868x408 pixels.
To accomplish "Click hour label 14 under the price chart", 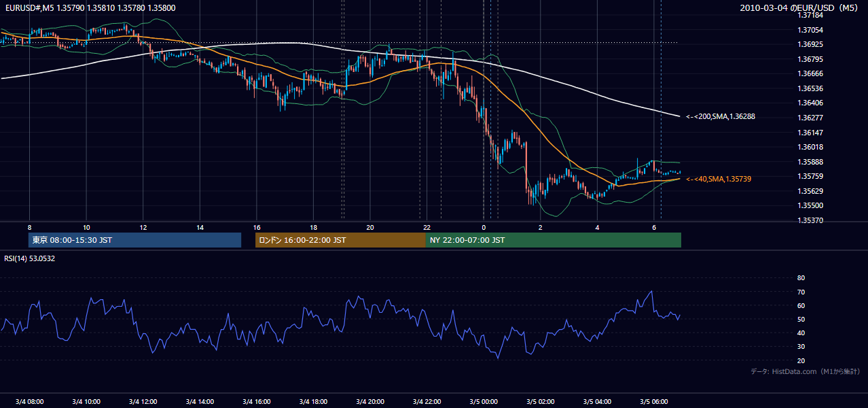I will pyautogui.click(x=200, y=227).
